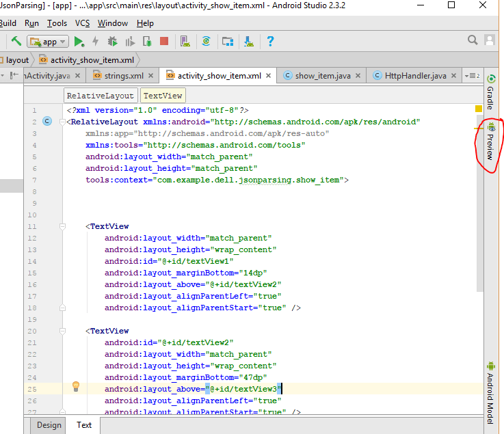The height and width of the screenshot is (434, 504).
Task: Switch to the Text tab
Action: pos(84,425)
